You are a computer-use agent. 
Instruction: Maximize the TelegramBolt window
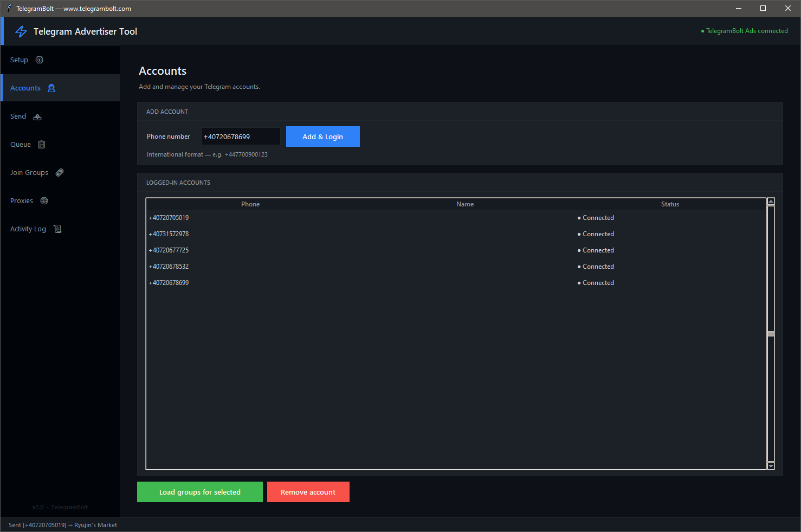coord(763,8)
